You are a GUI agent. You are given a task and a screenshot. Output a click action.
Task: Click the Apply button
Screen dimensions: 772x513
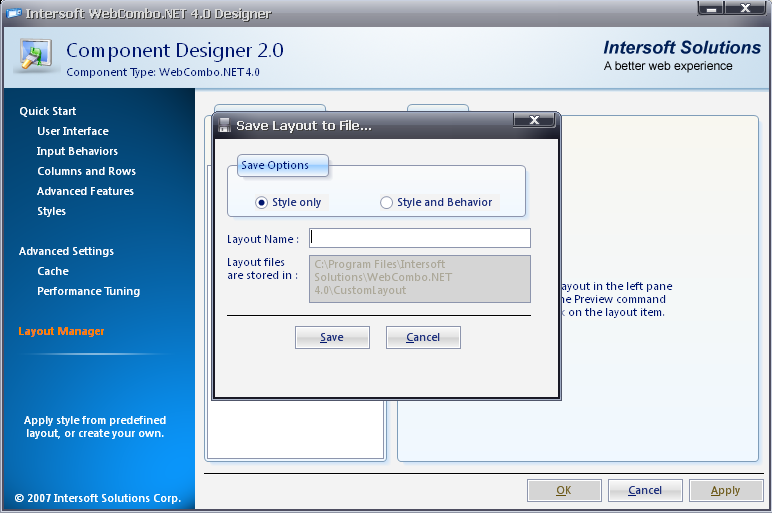[x=725, y=490]
